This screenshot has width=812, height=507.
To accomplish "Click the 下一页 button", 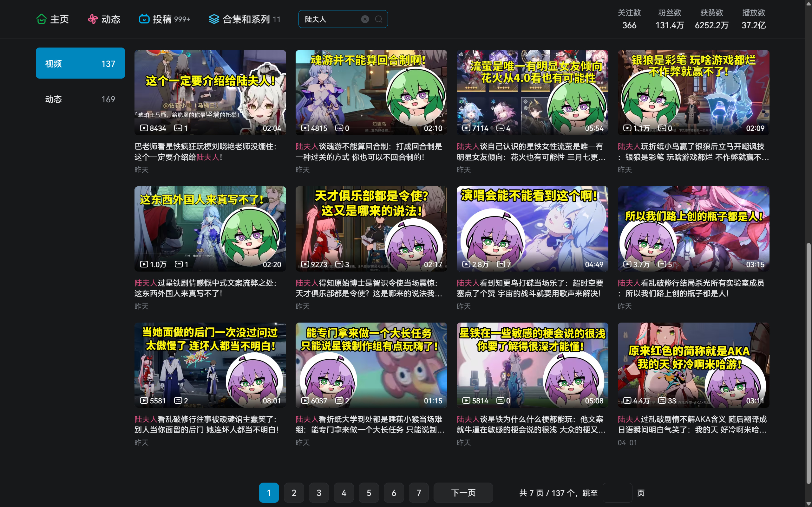I will [463, 492].
